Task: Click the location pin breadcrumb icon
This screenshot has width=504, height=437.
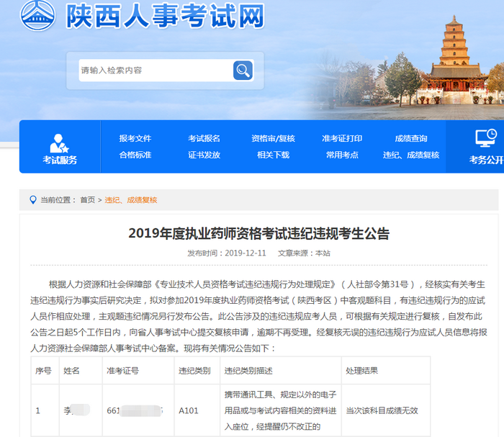Action: tap(32, 199)
